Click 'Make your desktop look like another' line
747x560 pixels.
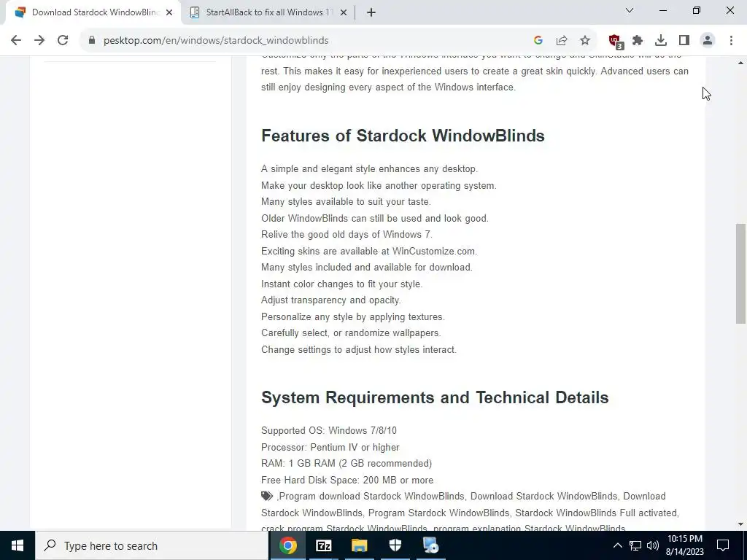379,185
